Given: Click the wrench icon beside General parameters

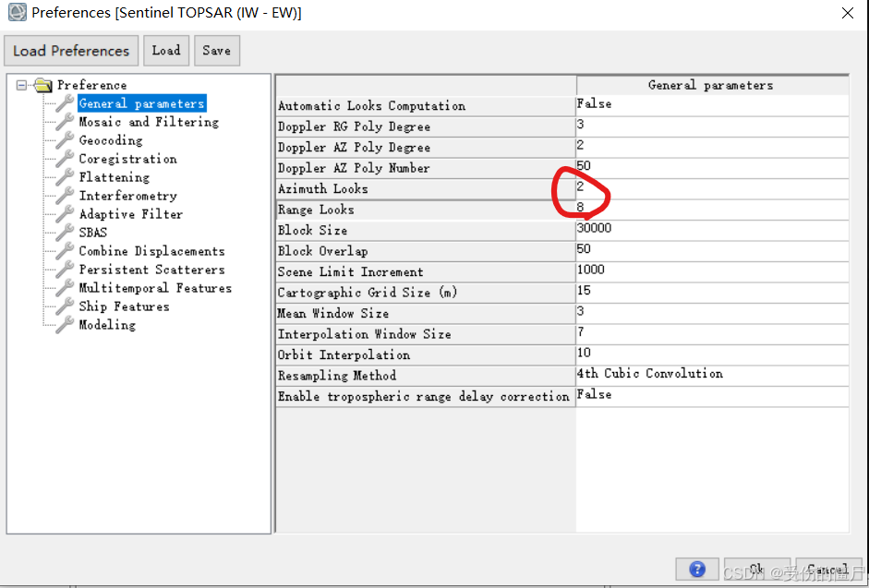Looking at the screenshot, I should tap(65, 103).
